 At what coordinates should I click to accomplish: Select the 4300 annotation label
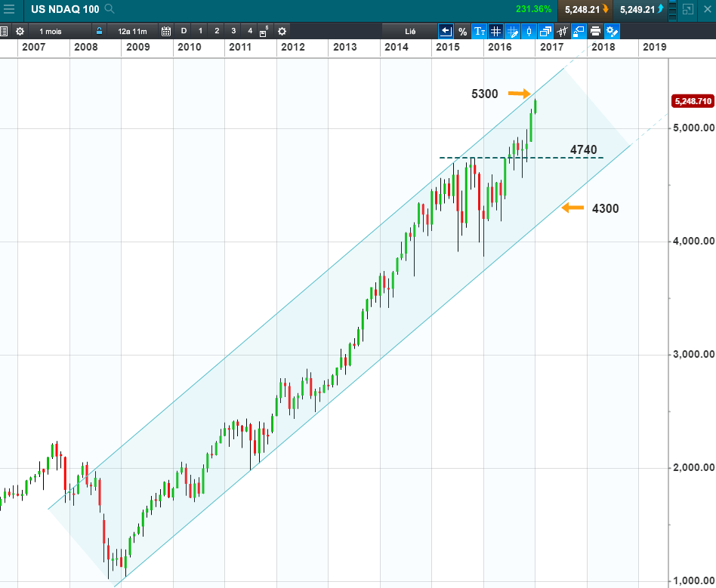tap(606, 208)
